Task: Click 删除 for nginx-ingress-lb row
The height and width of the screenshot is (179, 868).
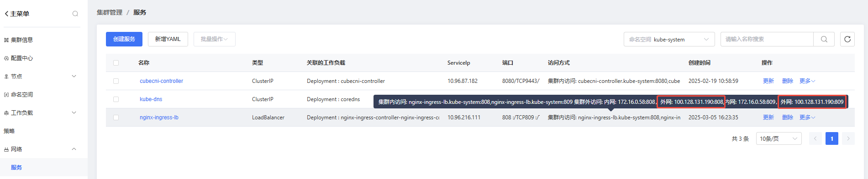Action: click(x=788, y=118)
